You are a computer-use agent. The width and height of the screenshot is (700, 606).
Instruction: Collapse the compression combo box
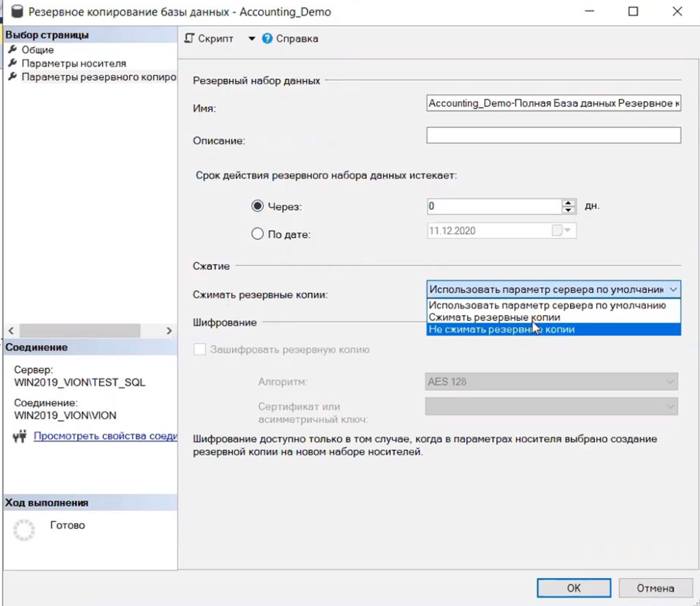click(x=674, y=290)
